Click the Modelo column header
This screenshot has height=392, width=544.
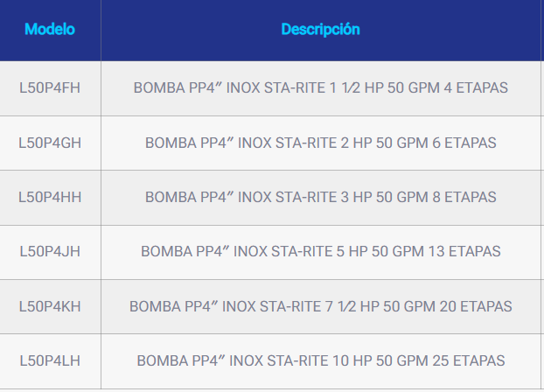tap(50, 29)
